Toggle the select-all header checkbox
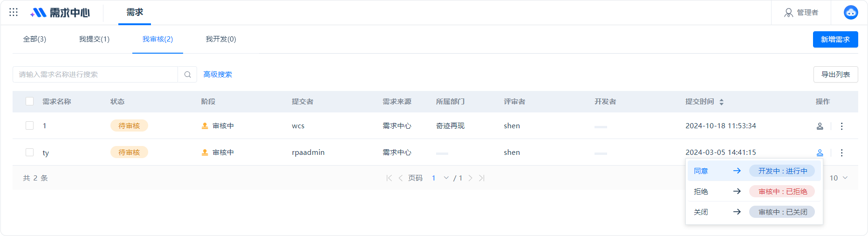868x236 pixels. coord(29,101)
